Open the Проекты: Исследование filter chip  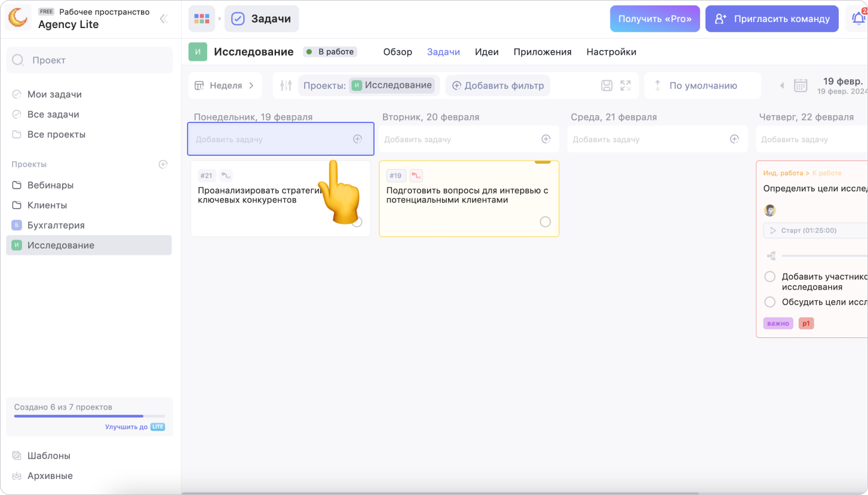point(369,85)
